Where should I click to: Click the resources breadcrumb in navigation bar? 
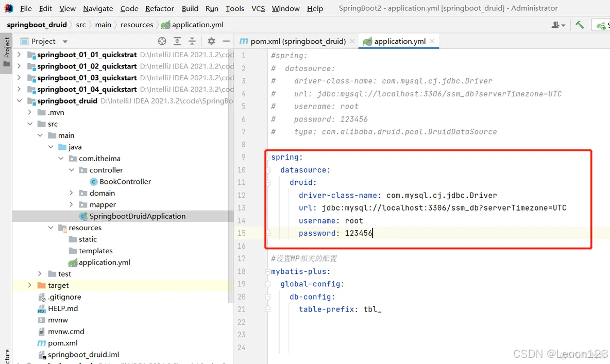coord(137,25)
